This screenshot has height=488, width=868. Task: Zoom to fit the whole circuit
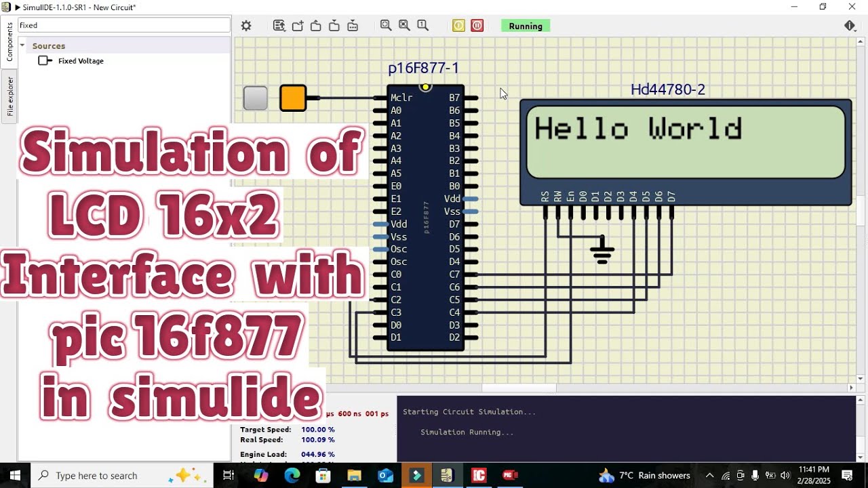click(x=386, y=26)
